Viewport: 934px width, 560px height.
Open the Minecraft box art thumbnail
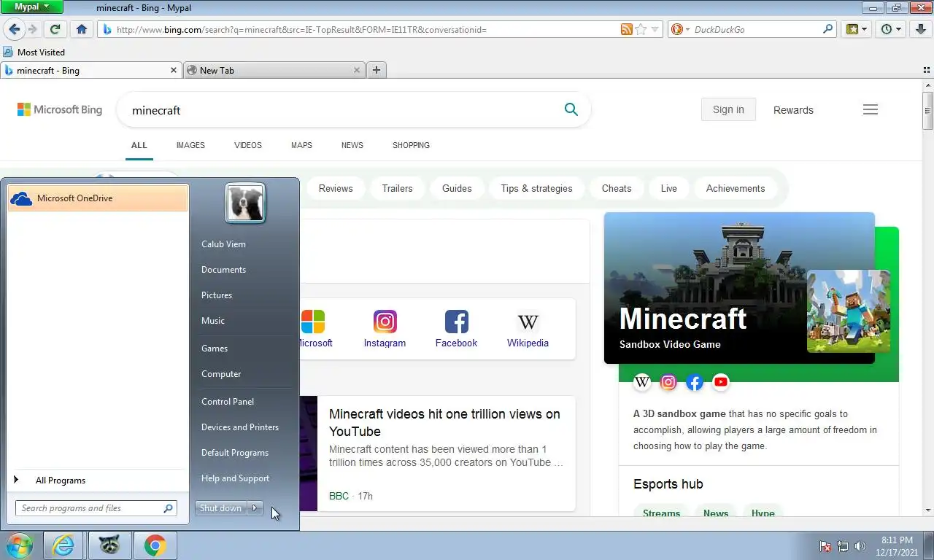pyautogui.click(x=849, y=311)
